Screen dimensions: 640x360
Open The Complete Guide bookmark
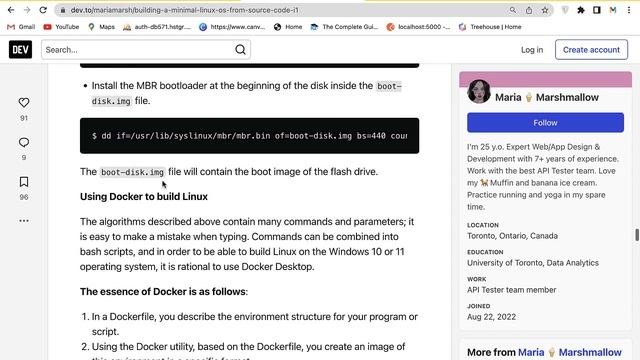click(x=344, y=27)
